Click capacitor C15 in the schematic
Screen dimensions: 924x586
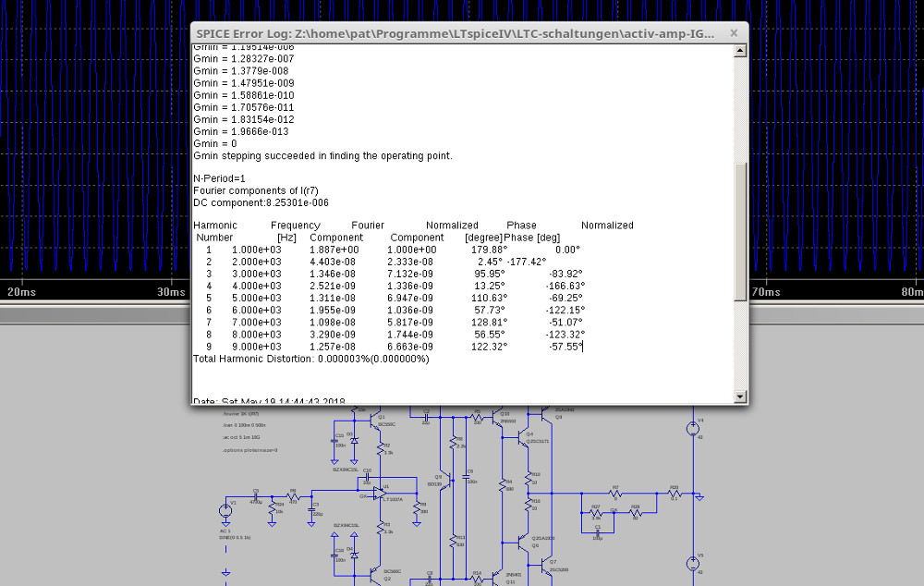(x=334, y=440)
